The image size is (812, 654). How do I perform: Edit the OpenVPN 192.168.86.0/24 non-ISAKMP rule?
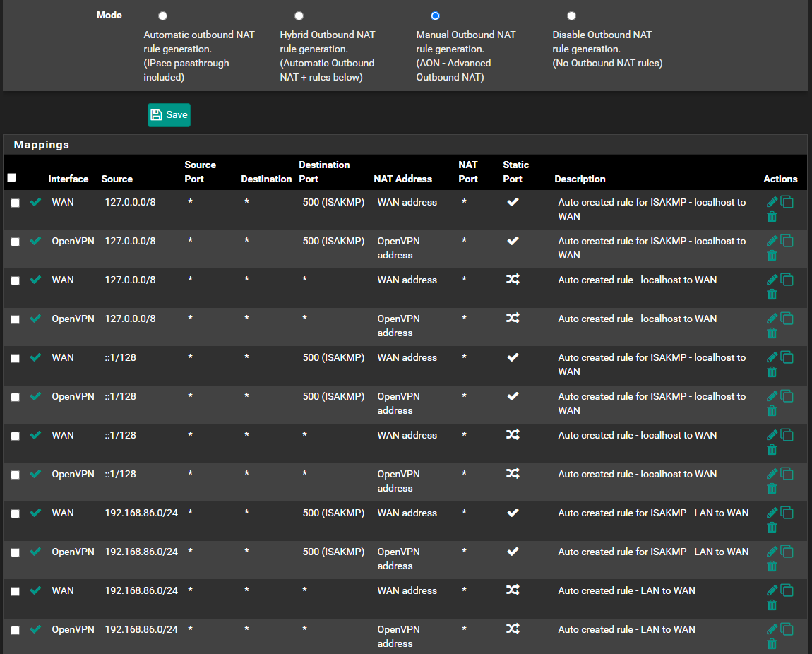tap(772, 629)
